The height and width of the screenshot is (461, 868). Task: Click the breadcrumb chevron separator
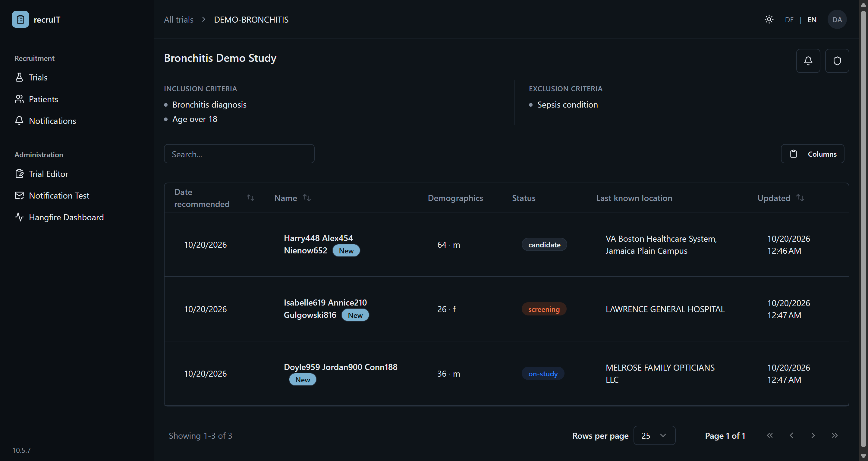203,20
